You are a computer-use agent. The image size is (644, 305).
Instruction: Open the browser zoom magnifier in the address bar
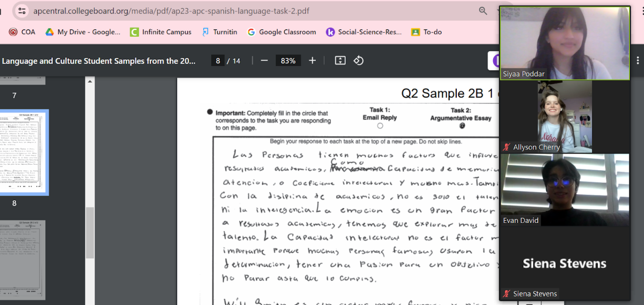point(483,11)
